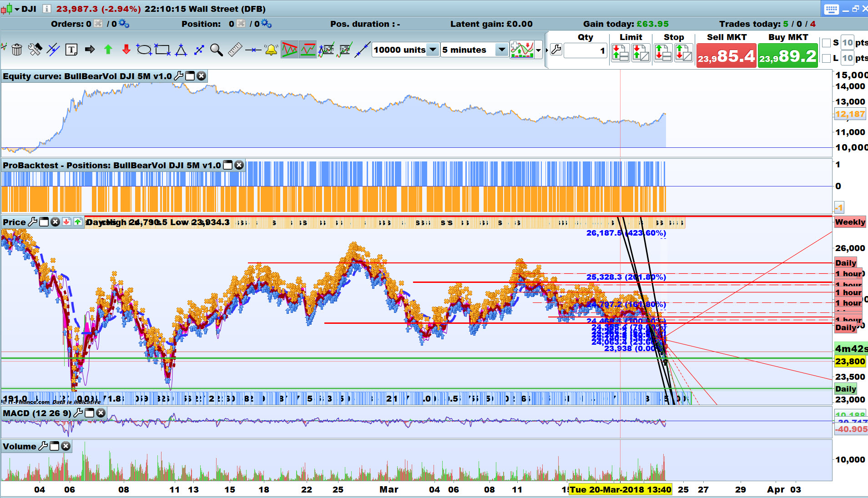Open Price panel wrench settings
This screenshot has width=868, height=498.
click(x=33, y=222)
